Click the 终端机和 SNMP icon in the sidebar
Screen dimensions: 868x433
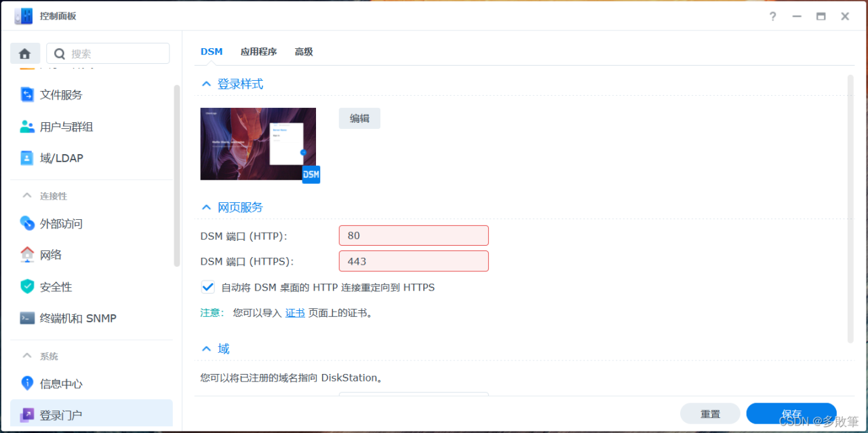27,318
